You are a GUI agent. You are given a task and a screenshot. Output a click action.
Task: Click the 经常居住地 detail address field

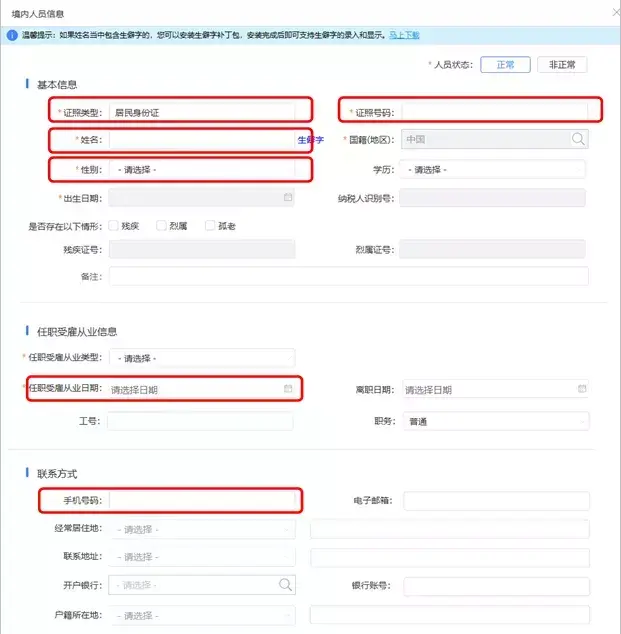point(450,529)
